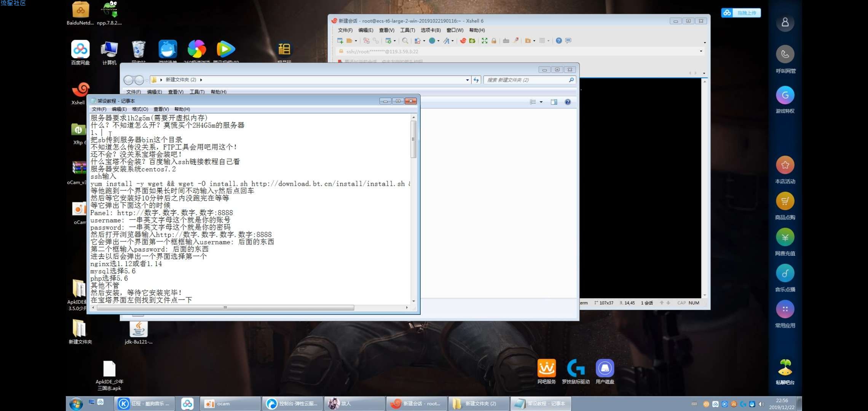Launch Xftp from the Xshell toolbar
868x411 pixels.
tap(472, 41)
